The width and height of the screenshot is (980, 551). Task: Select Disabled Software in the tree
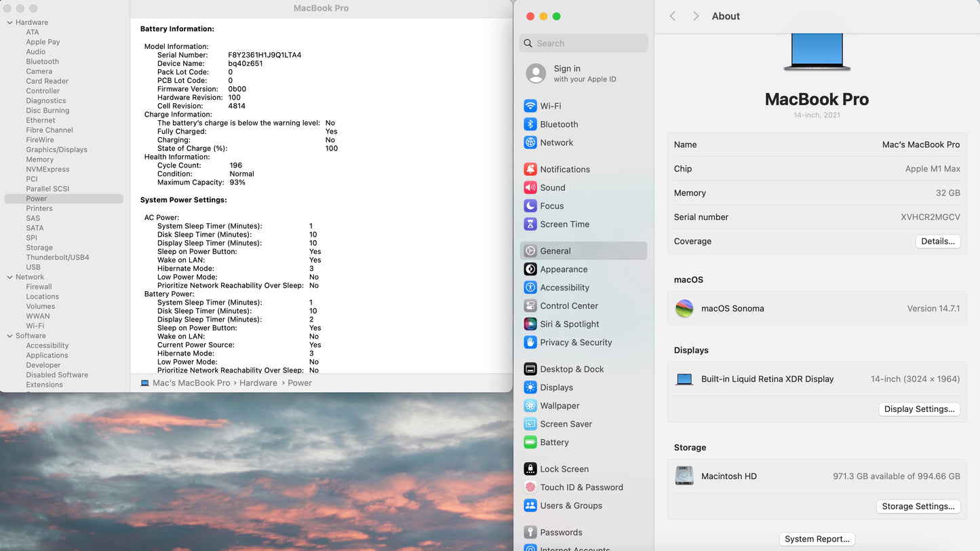pos(57,375)
